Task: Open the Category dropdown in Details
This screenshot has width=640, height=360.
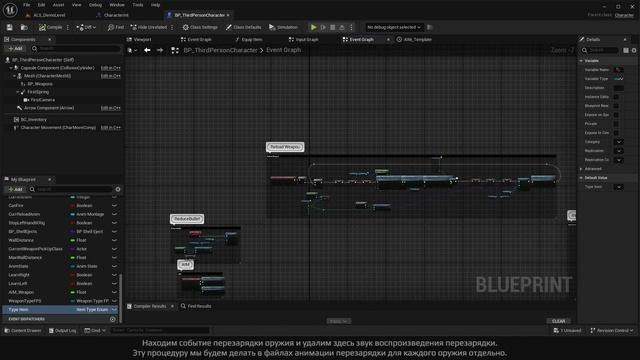Action: tap(619, 142)
